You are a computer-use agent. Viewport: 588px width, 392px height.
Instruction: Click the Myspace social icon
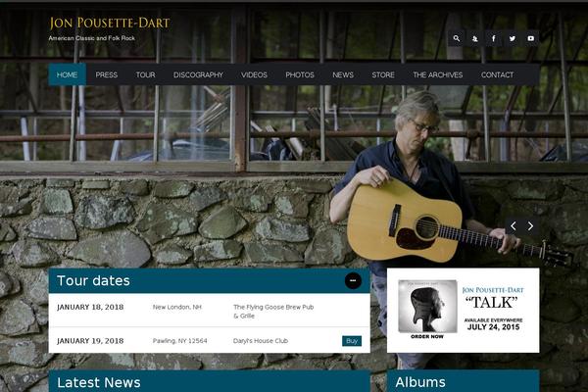pos(474,38)
